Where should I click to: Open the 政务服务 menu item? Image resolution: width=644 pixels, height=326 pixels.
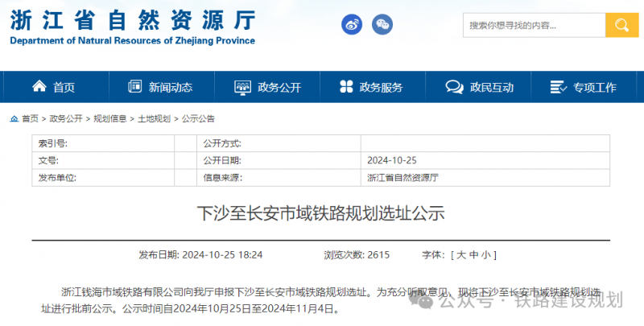pyautogui.click(x=381, y=87)
